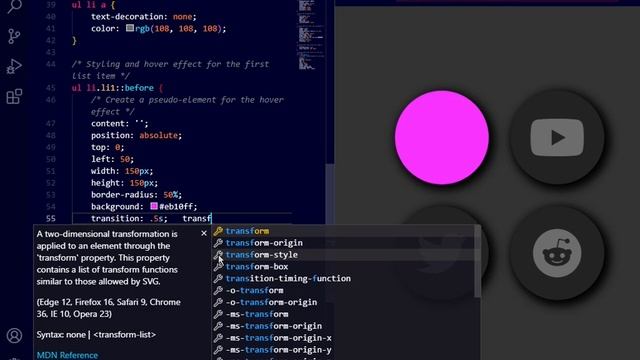640x360 pixels.
Task: Open the Source Control view
Action: point(14,36)
